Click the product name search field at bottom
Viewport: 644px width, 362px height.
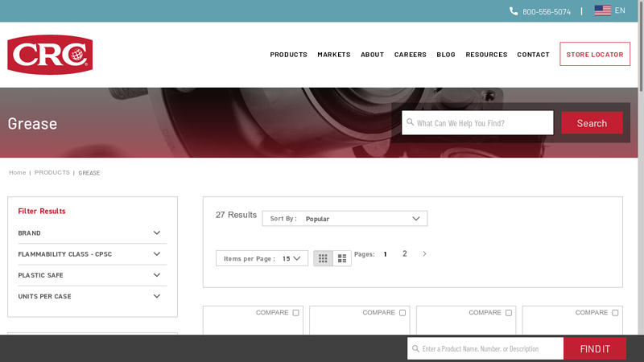(x=491, y=348)
